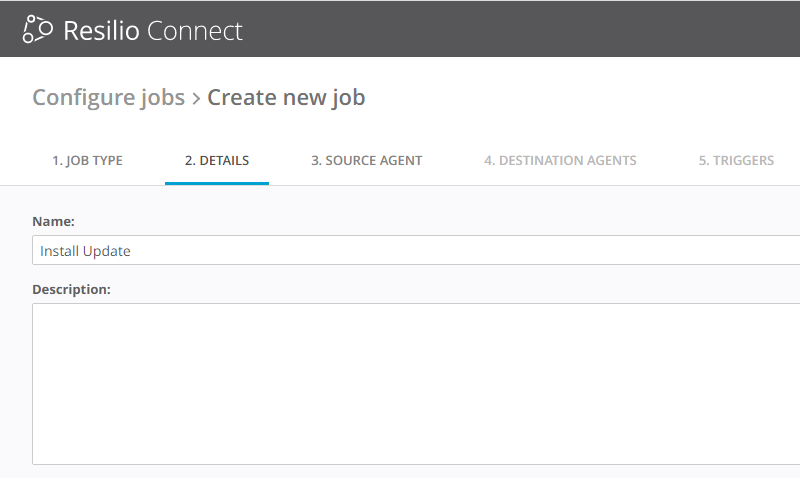Click the Description field label
800x478 pixels.
71,289
